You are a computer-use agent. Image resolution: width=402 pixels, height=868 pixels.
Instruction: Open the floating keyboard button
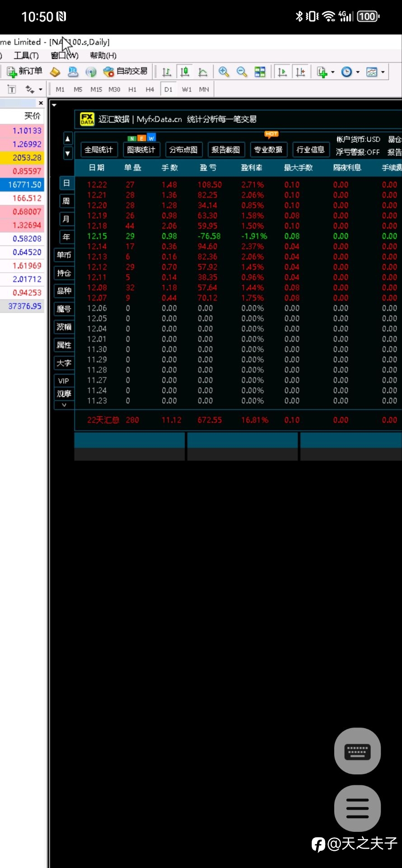click(x=357, y=751)
